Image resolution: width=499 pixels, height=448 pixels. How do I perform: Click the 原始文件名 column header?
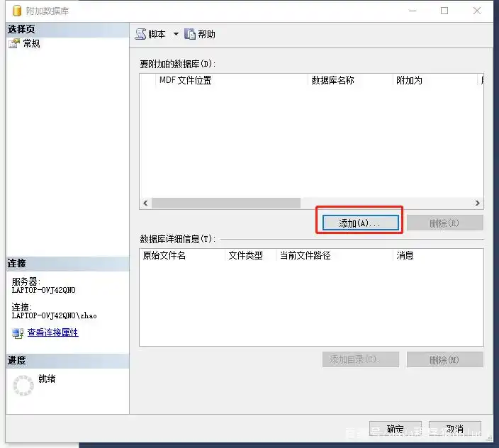click(182, 255)
